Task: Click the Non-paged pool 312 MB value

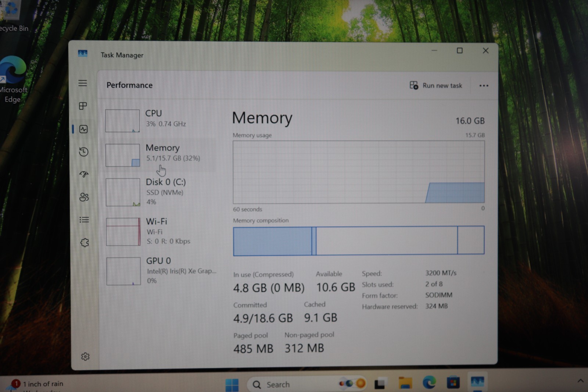Action: (x=304, y=348)
